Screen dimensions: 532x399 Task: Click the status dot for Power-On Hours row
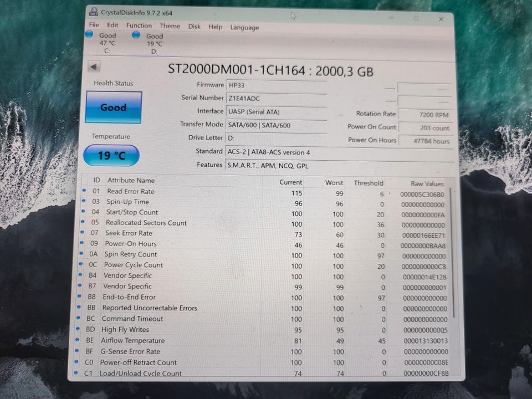click(82, 243)
